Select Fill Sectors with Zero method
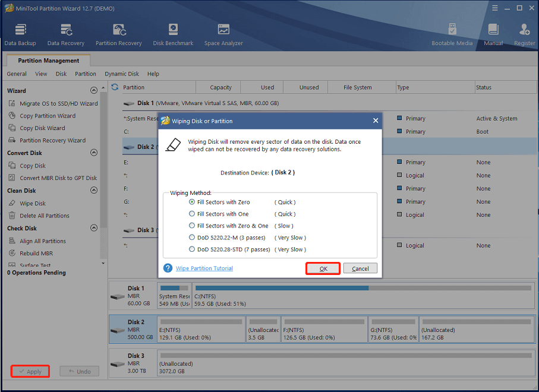This screenshot has height=392, width=539. tap(192, 202)
